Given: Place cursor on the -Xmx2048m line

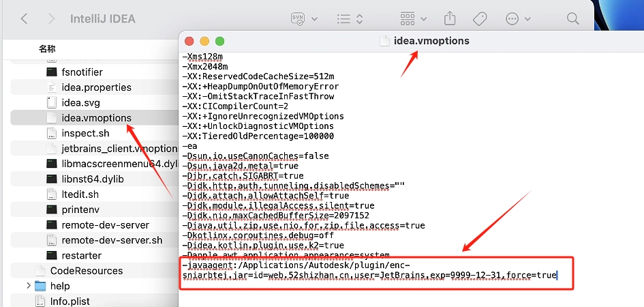Looking at the screenshot, I should [x=205, y=66].
